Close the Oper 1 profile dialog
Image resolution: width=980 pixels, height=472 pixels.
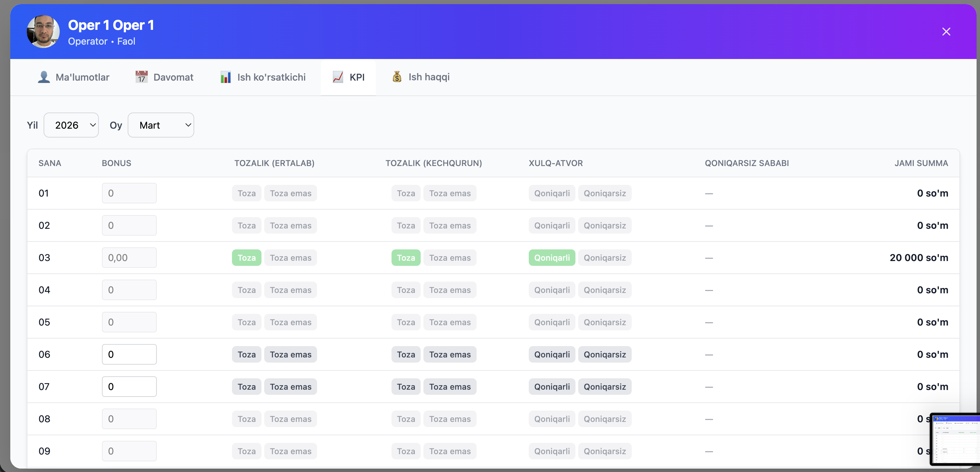tap(946, 32)
